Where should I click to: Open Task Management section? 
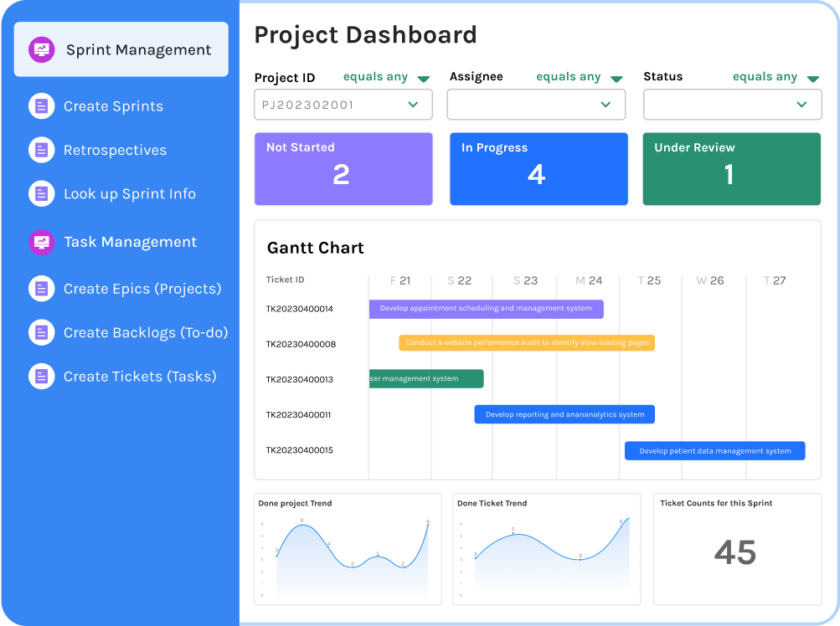130,242
